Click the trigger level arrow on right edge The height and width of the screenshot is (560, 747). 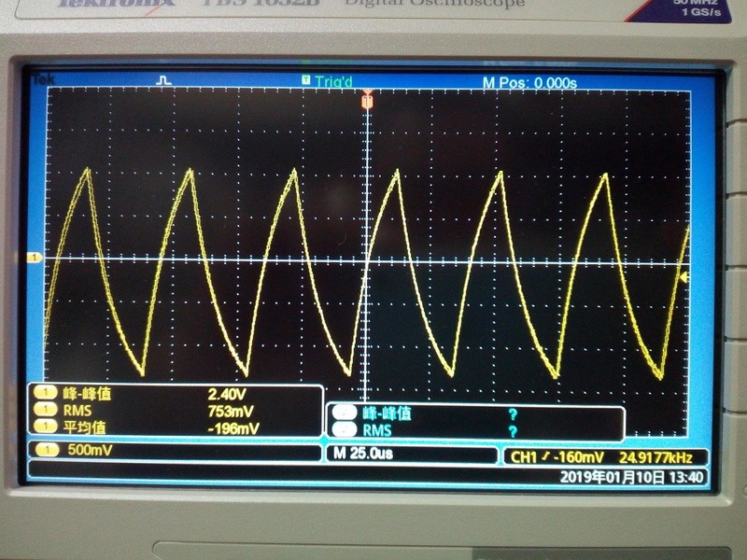[684, 277]
